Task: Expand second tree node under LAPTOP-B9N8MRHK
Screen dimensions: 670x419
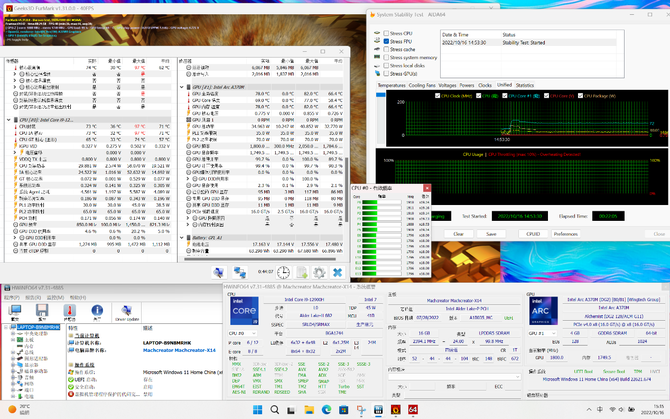Action: (x=13, y=340)
